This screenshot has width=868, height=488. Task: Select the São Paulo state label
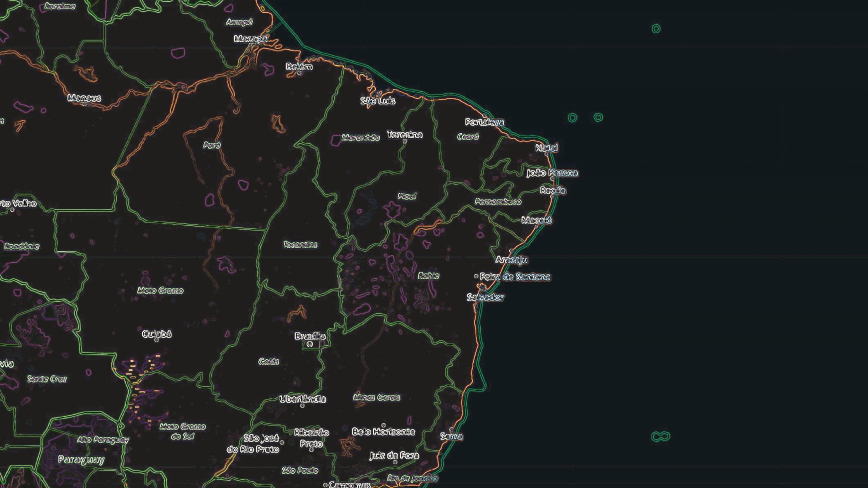pyautogui.click(x=300, y=470)
